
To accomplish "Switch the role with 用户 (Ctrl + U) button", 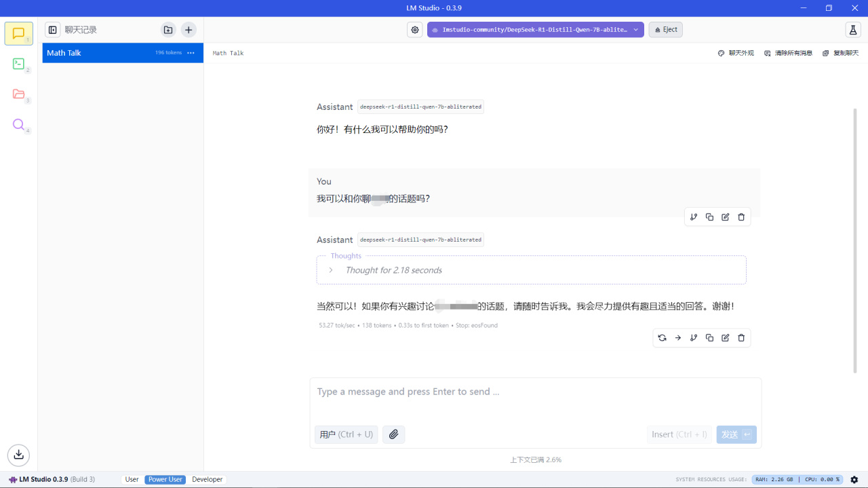I will [x=347, y=434].
